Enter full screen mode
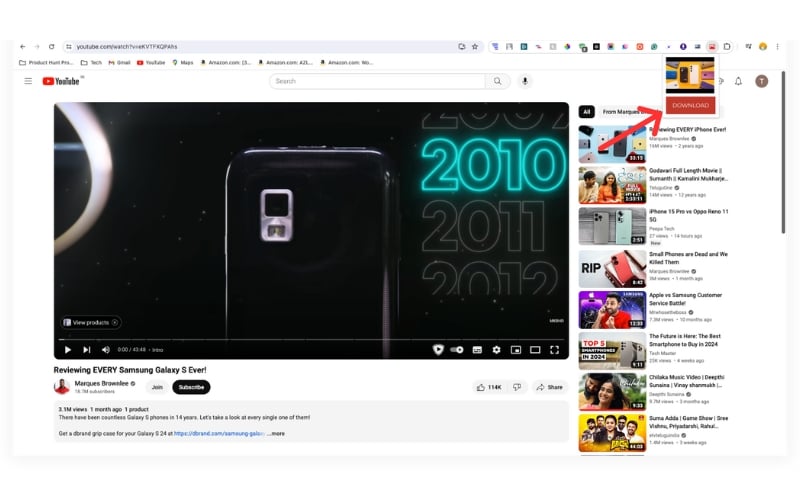This screenshot has height=500, width=800. click(x=555, y=349)
